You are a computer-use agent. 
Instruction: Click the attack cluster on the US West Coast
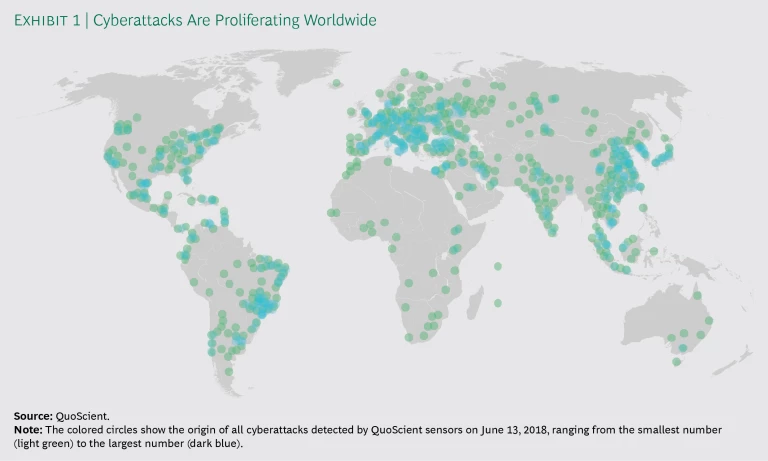click(x=111, y=157)
